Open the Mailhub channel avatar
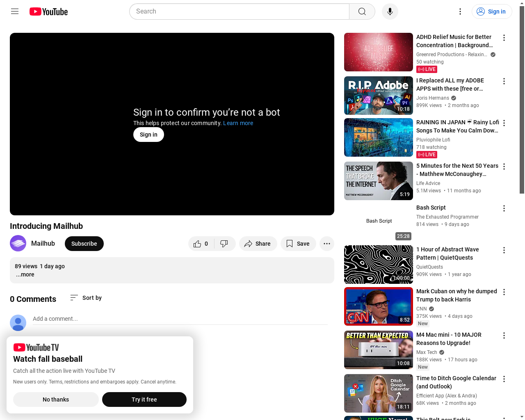The width and height of the screenshot is (525, 420). (x=18, y=243)
